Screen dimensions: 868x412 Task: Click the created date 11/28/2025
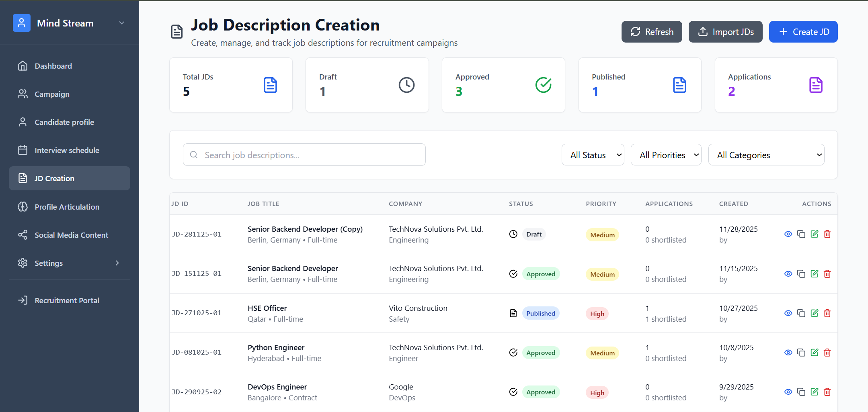point(738,229)
